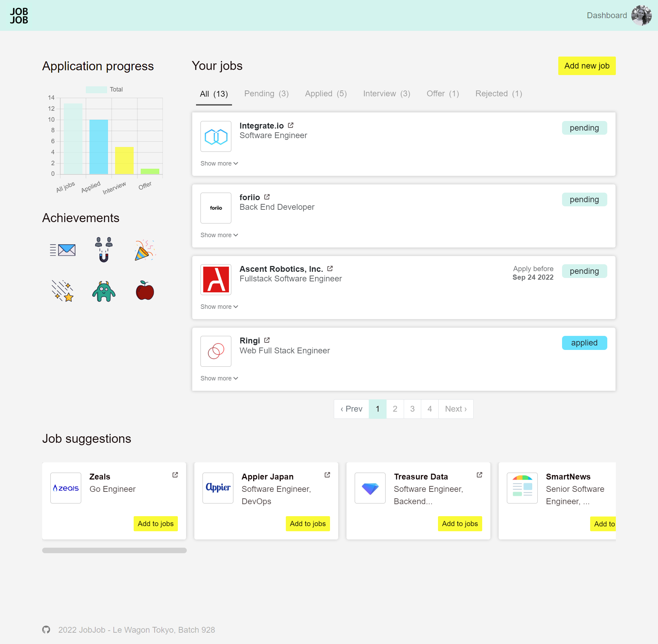This screenshot has width=658, height=644.
Task: Expand Show more under foriio Back End Developer
Action: coord(219,235)
